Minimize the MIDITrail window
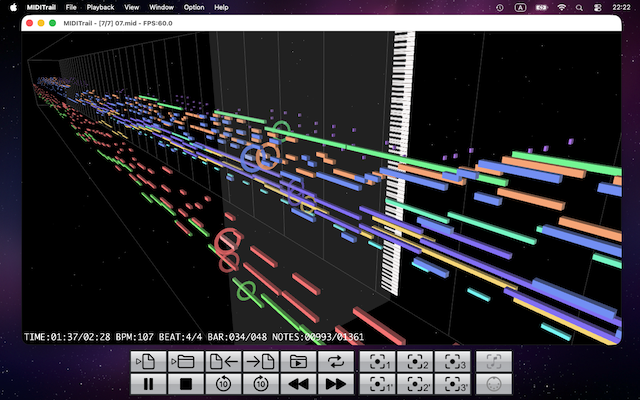 41,23
